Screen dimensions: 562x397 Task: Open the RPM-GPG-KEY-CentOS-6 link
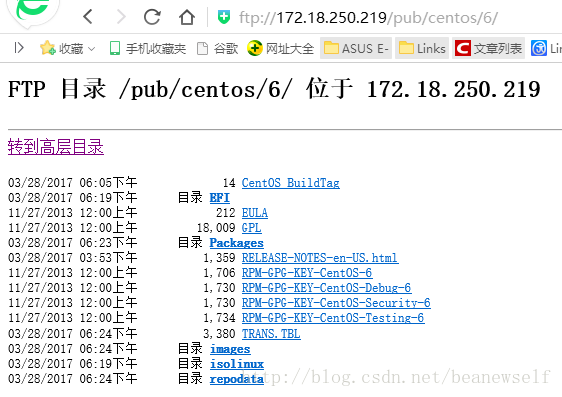point(307,273)
